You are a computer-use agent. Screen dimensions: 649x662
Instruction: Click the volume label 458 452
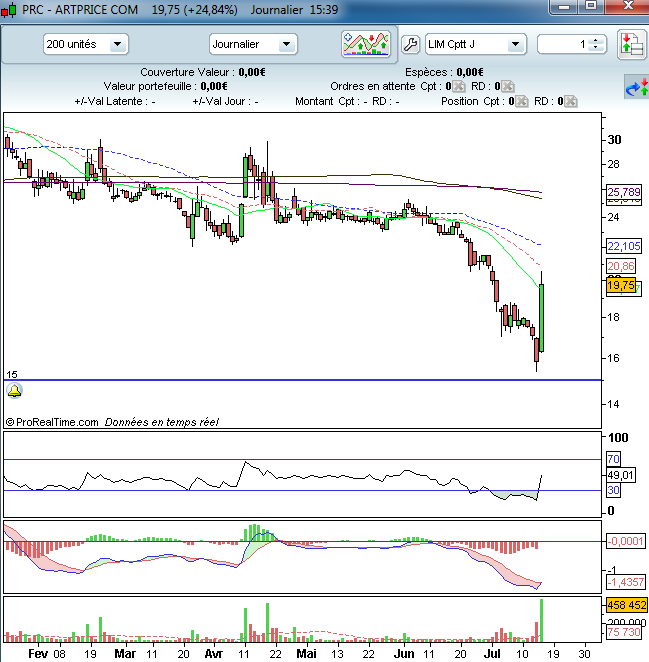[x=627, y=605]
